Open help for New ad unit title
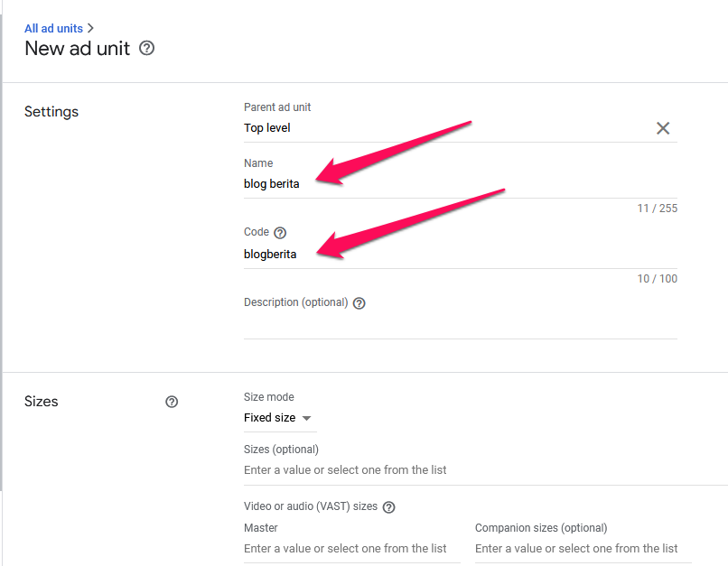The image size is (728, 566). point(146,48)
